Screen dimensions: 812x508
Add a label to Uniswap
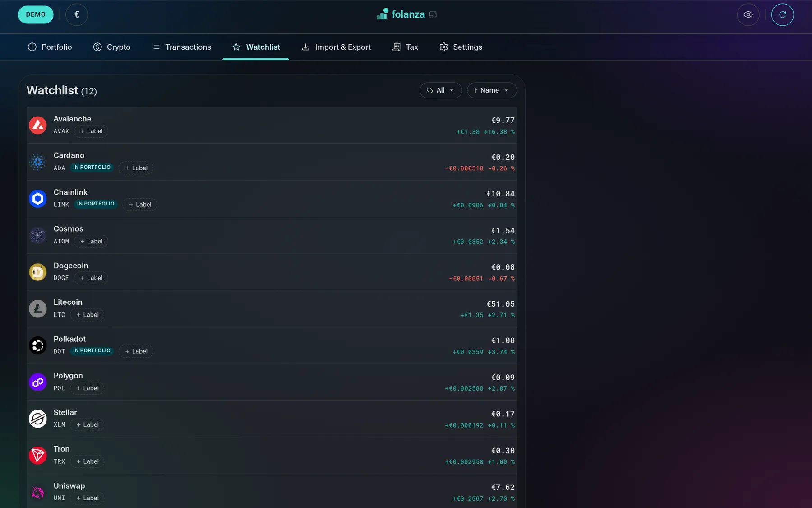(87, 498)
